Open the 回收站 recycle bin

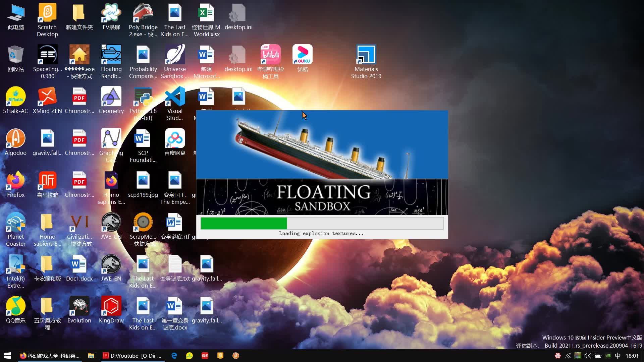pos(16,59)
